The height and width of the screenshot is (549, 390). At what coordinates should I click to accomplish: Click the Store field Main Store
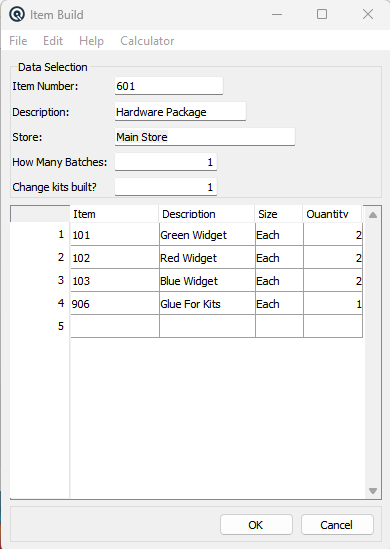click(205, 137)
